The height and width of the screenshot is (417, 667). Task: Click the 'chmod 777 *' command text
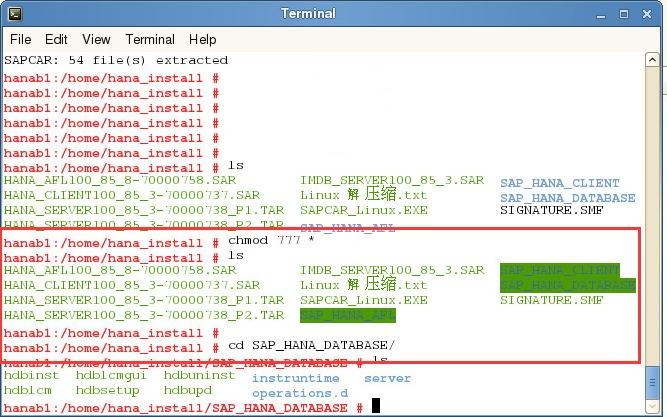271,240
